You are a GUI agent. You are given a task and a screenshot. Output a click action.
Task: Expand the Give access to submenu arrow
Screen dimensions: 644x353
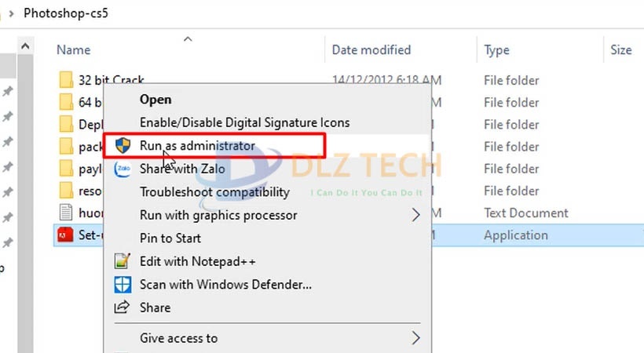click(x=415, y=338)
